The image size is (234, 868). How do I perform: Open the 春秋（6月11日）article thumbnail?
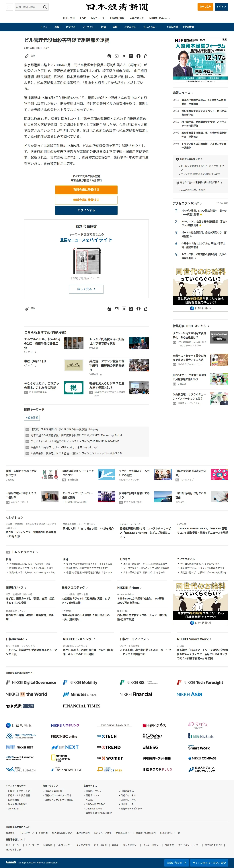click(x=73, y=365)
